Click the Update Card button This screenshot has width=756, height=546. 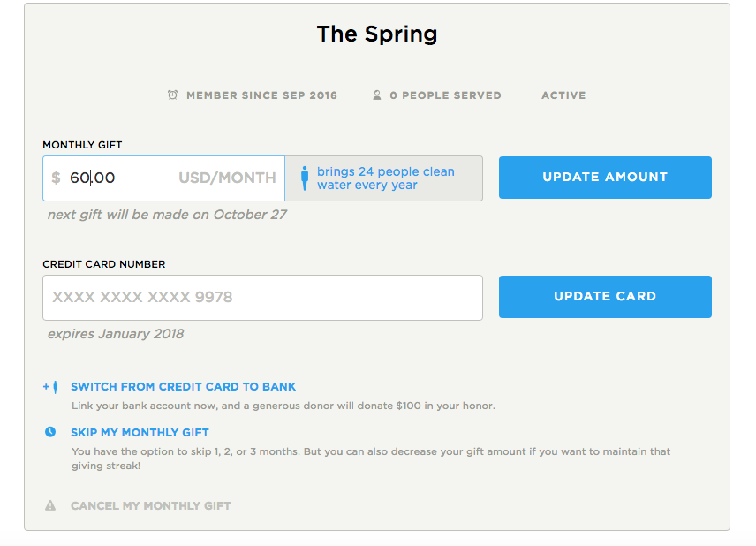click(605, 297)
